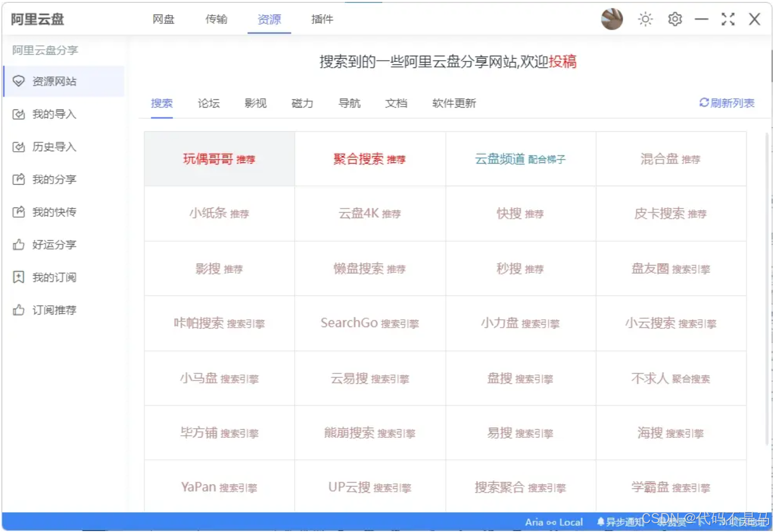The height and width of the screenshot is (532, 773).
Task: Open 好运分享 in the sidebar
Action: (x=64, y=245)
